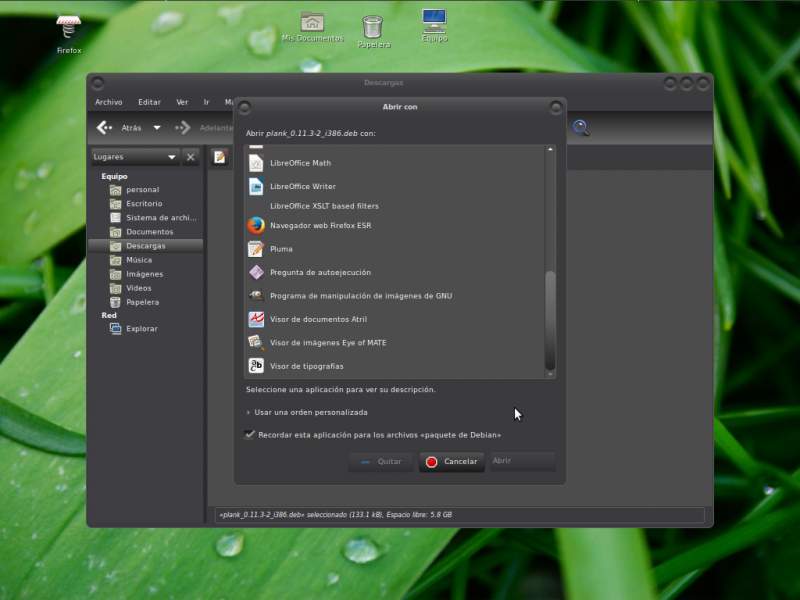Open the Lugares sidebar dropdown

171,157
